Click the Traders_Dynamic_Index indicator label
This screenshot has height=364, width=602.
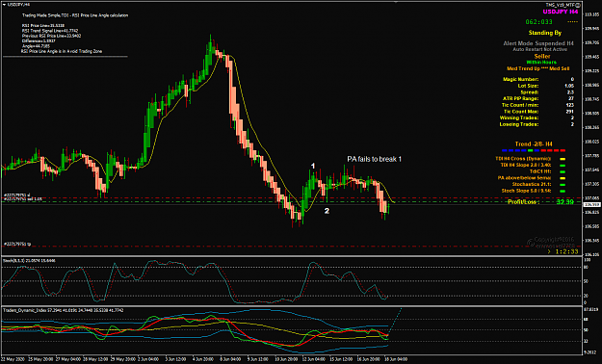coord(64,310)
